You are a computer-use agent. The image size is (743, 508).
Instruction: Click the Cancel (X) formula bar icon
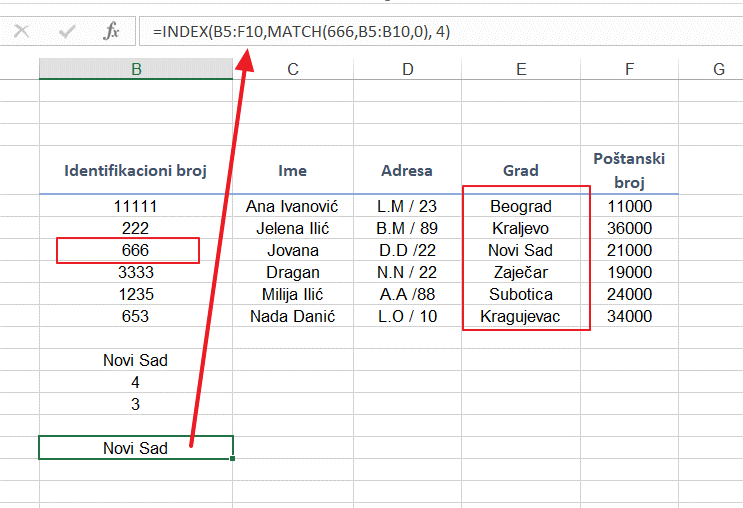coord(21,32)
